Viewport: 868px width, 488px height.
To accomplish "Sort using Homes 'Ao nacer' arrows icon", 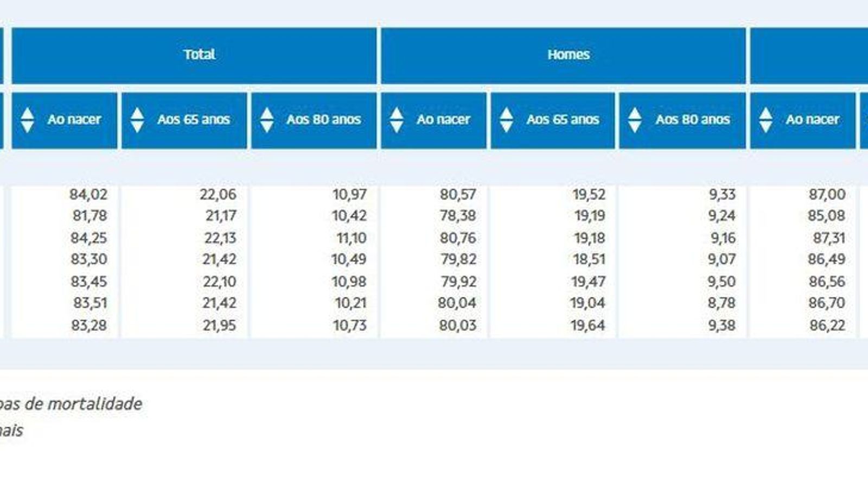I will [x=397, y=120].
